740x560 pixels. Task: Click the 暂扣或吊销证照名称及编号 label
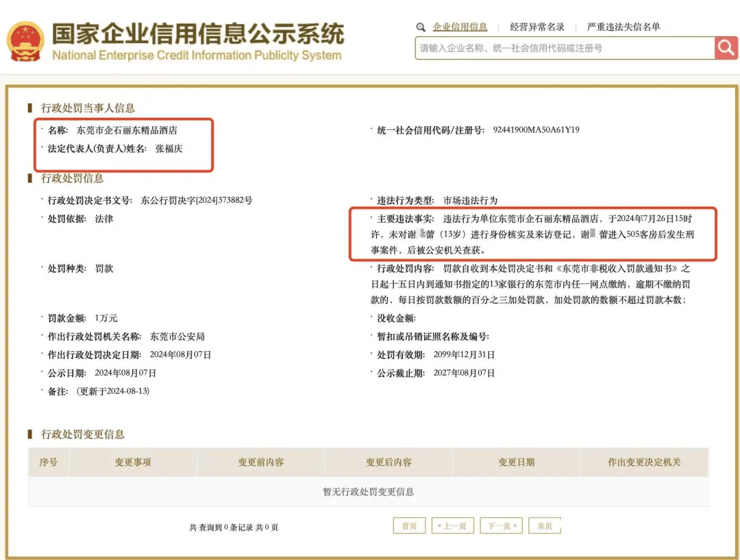433,337
